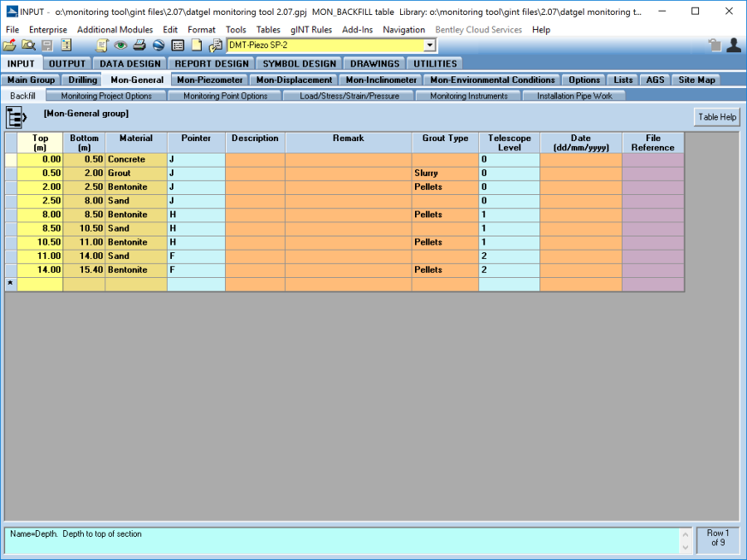Image resolution: width=747 pixels, height=560 pixels.
Task: Click the scroll document icon in toolbar
Action: coord(103,46)
